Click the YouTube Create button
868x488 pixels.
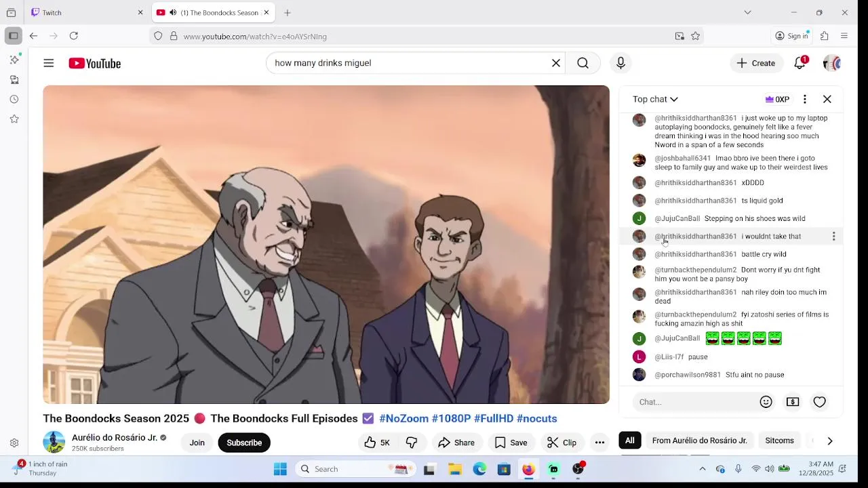pos(756,63)
